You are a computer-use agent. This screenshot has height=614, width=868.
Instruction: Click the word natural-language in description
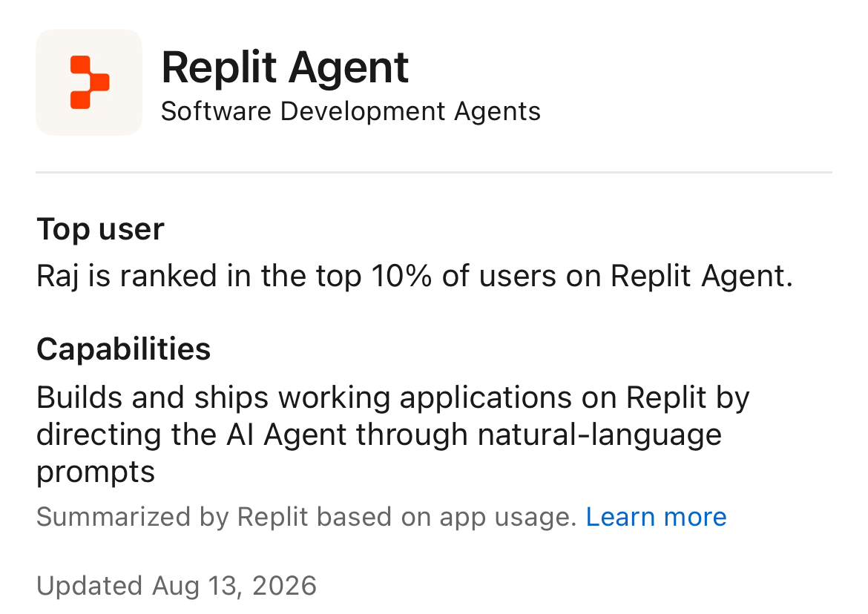599,435
